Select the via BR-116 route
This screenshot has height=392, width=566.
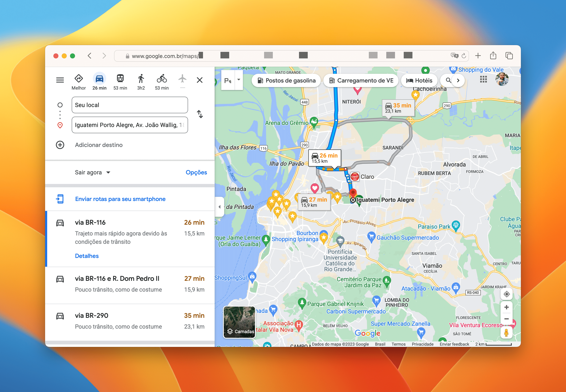click(x=130, y=239)
